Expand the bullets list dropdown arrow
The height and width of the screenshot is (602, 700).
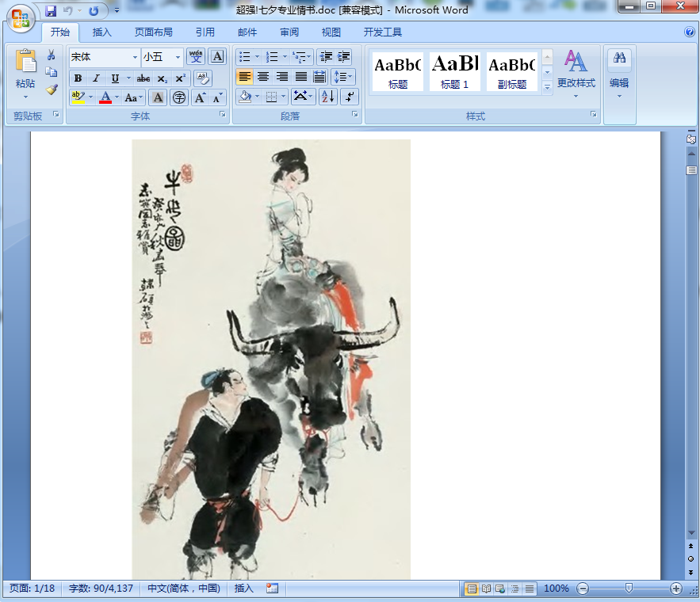257,56
